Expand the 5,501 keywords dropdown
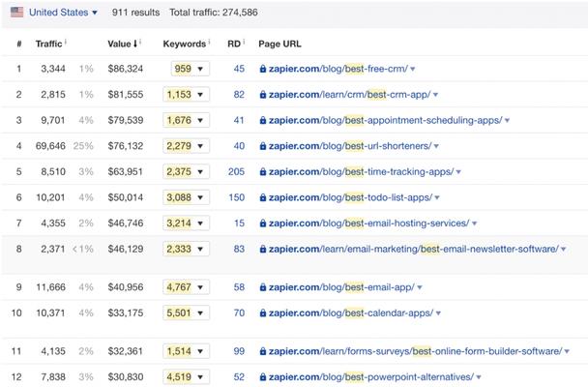 (x=186, y=313)
